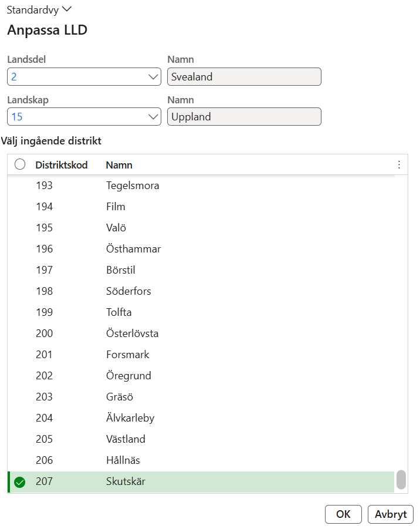The height and width of the screenshot is (529, 420).
Task: Click the Svealand name field
Action: [244, 76]
